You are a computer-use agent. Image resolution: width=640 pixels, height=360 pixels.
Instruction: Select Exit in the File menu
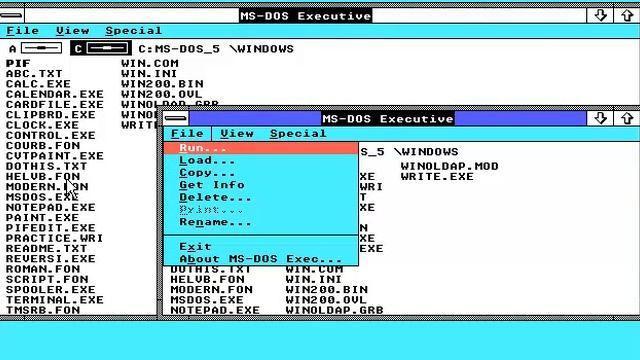[x=261, y=247]
